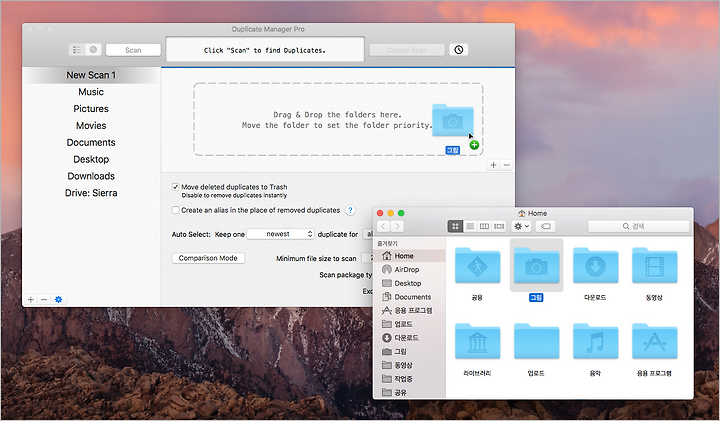Screen dimensions: 720x421
Task: Remove a folder with the drop zone minus button
Action: (x=506, y=165)
